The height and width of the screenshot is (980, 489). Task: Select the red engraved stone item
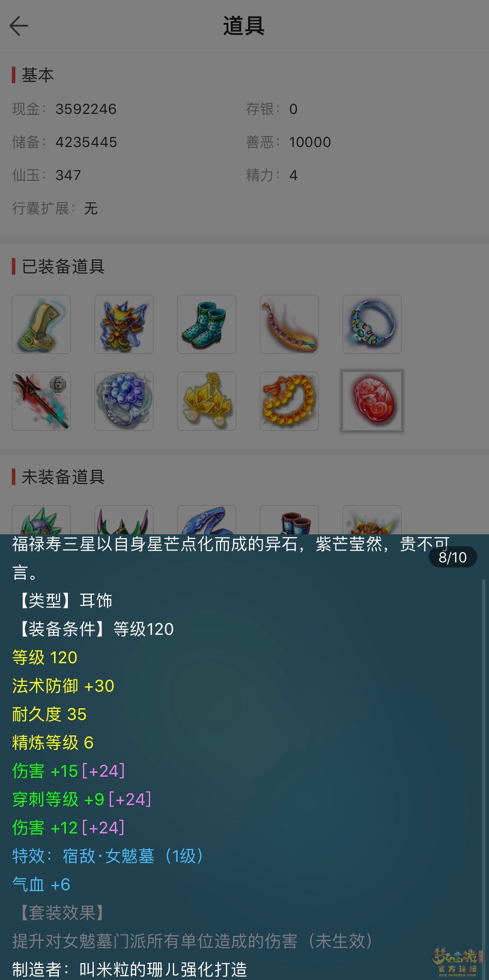pos(372,401)
